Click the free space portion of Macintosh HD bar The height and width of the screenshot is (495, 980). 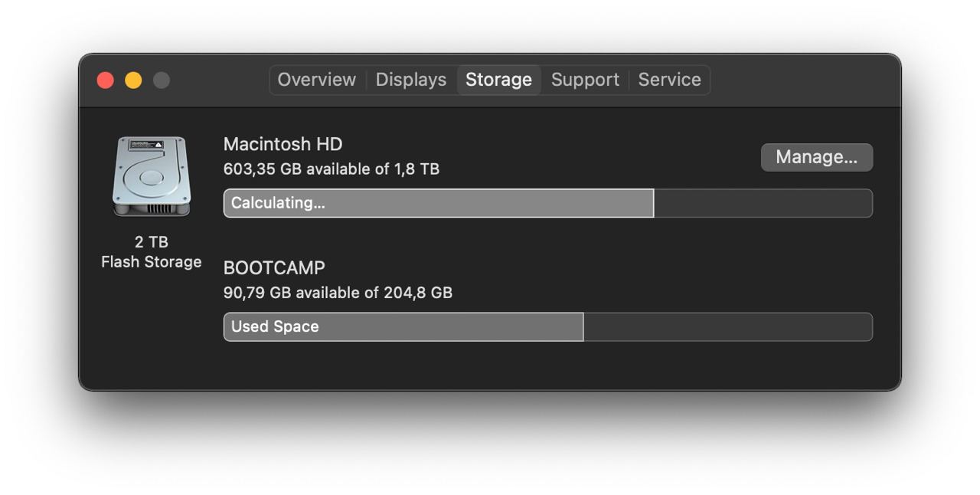coord(763,203)
